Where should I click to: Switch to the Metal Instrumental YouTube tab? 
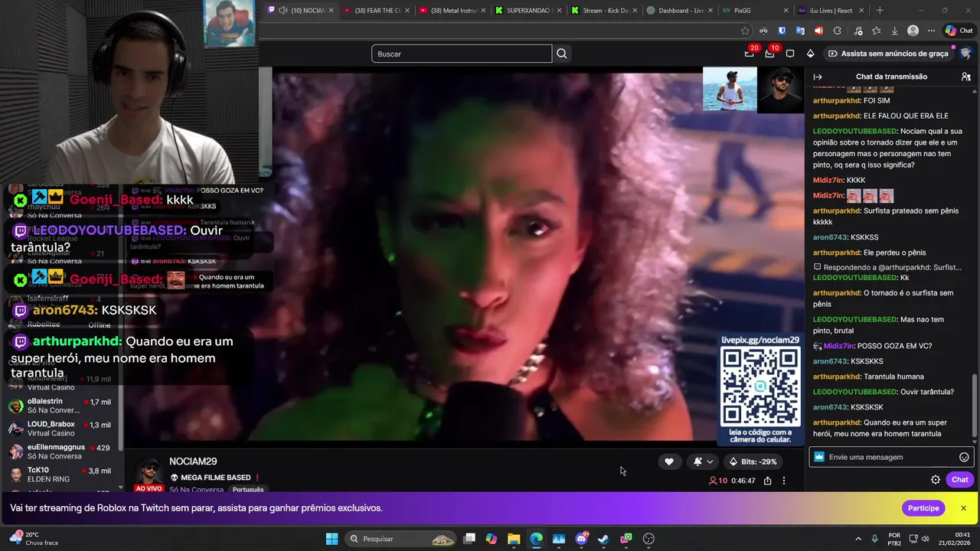point(451,10)
